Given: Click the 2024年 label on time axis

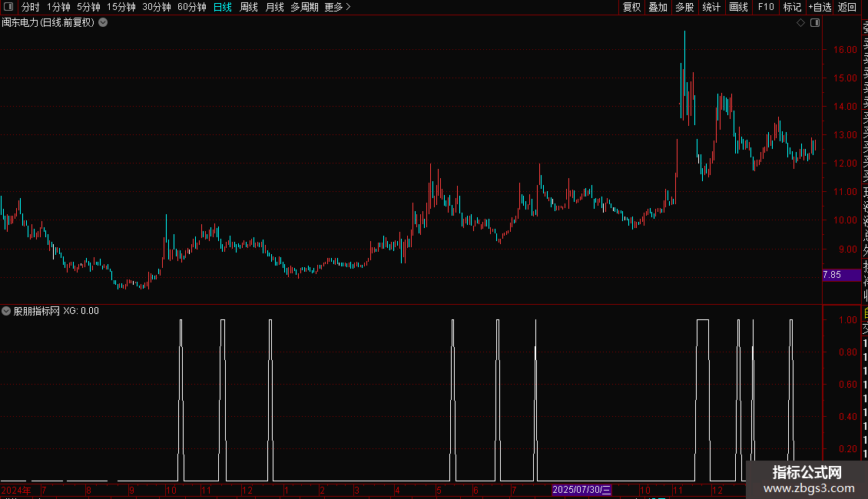Looking at the screenshot, I should pyautogui.click(x=16, y=490).
